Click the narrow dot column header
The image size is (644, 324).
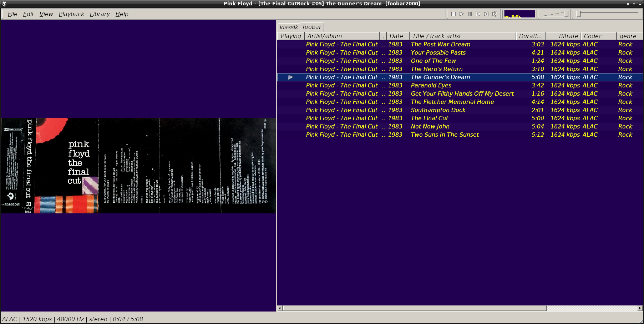[383, 36]
